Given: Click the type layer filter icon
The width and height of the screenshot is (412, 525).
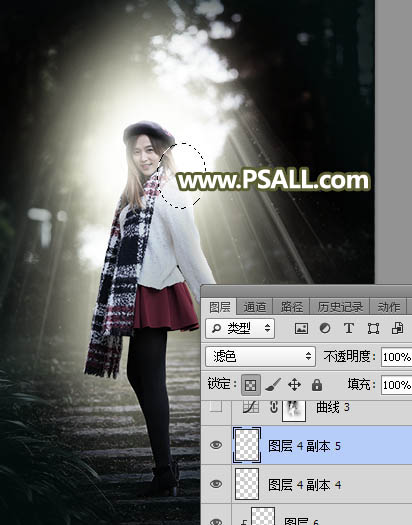Looking at the screenshot, I should click(349, 328).
